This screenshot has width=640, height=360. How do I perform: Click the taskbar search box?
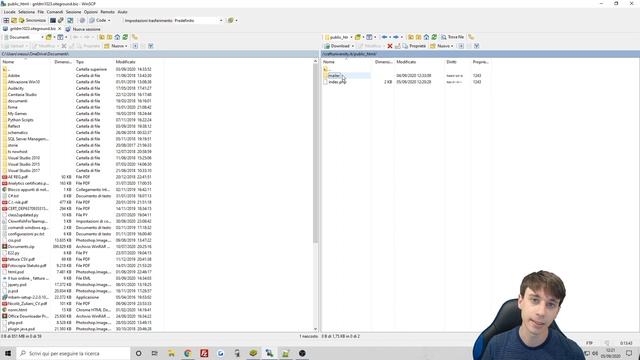tap(73, 353)
